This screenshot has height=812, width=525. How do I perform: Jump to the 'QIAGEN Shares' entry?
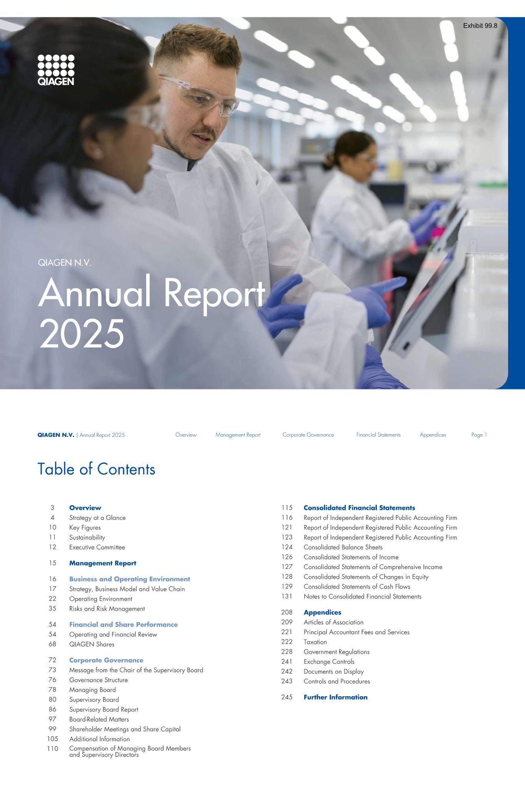pyautogui.click(x=92, y=644)
